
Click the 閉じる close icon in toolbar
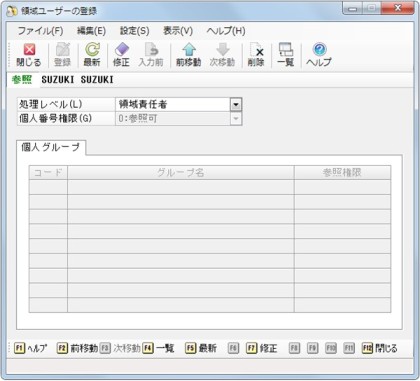29,55
